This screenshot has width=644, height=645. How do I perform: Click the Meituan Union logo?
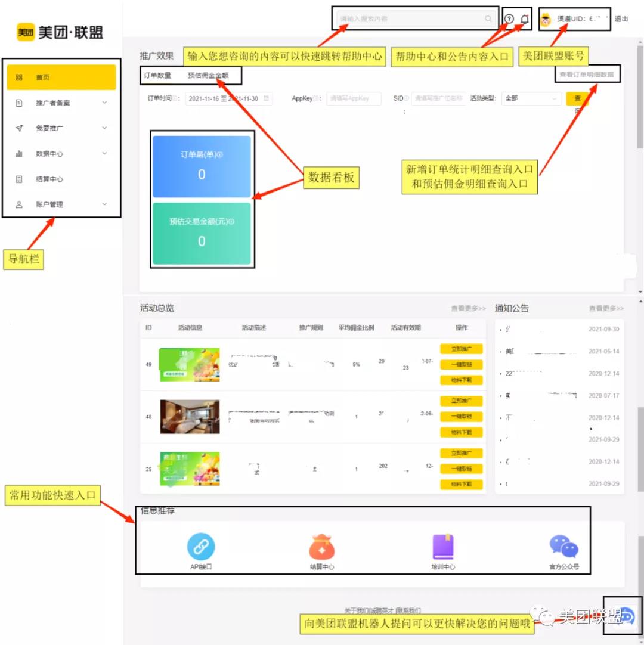tap(60, 32)
